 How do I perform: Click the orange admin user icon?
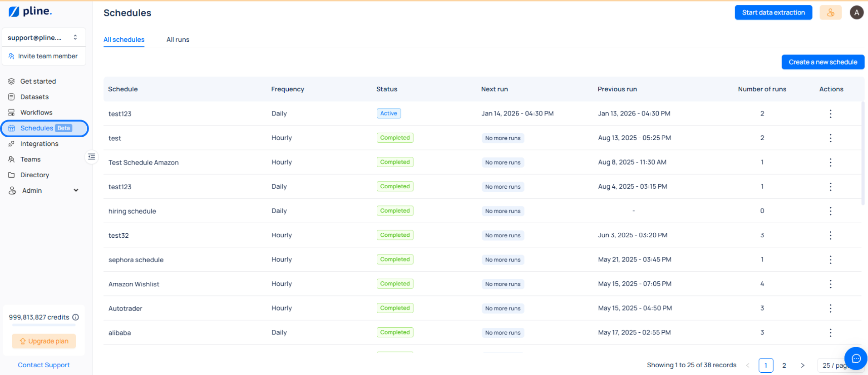click(830, 13)
